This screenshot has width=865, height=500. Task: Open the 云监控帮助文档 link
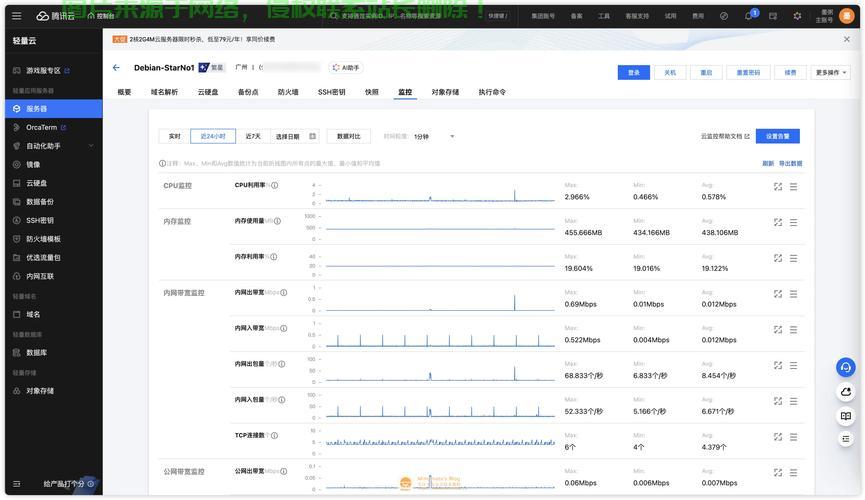click(725, 136)
